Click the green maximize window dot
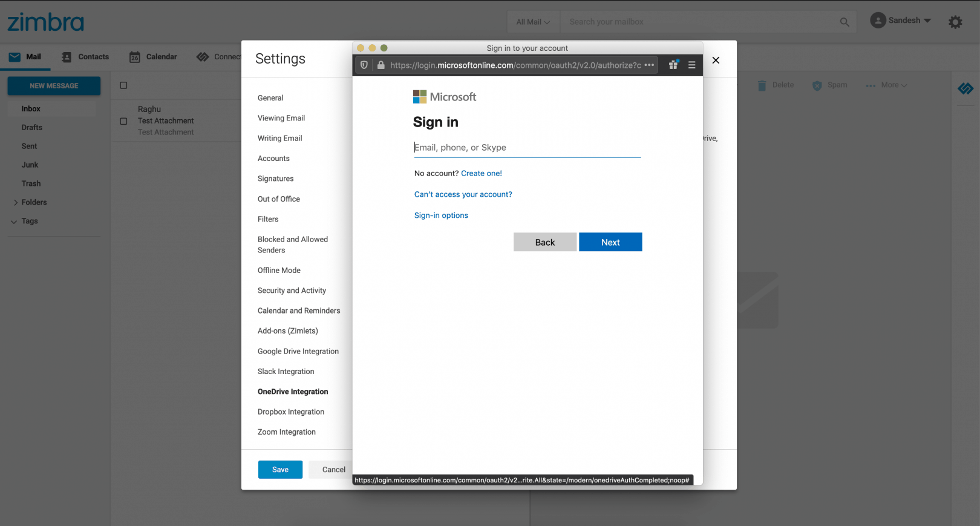Screen dimensions: 980x526 click(x=384, y=48)
